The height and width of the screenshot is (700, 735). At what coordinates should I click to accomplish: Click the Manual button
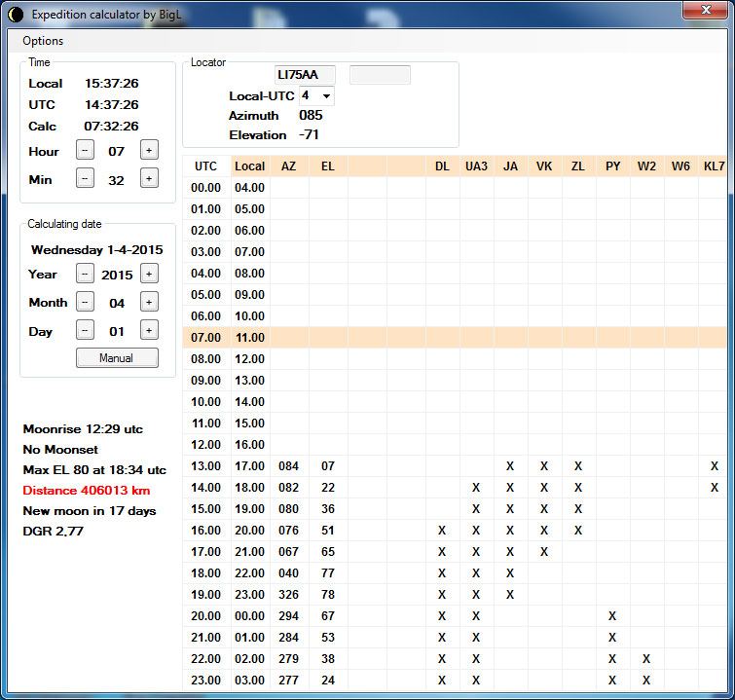[x=117, y=358]
